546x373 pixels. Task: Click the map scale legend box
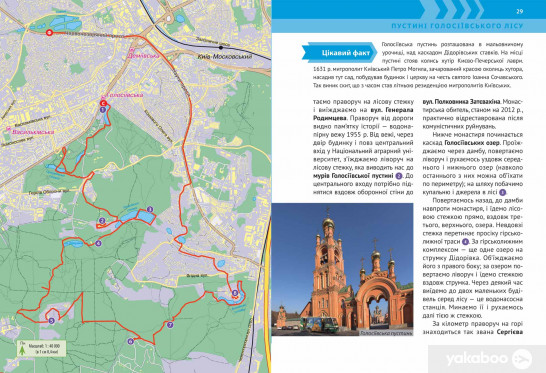pyautogui.click(x=41, y=348)
